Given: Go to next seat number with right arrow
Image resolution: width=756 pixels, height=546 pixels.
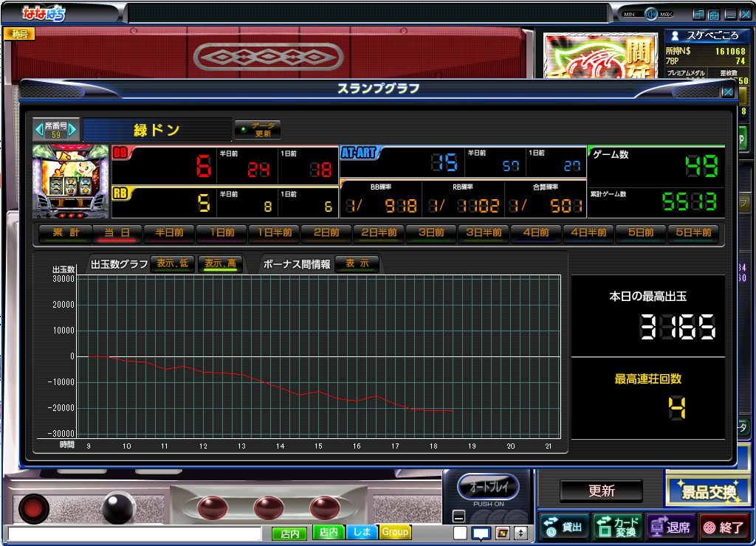Looking at the screenshot, I should click(73, 130).
